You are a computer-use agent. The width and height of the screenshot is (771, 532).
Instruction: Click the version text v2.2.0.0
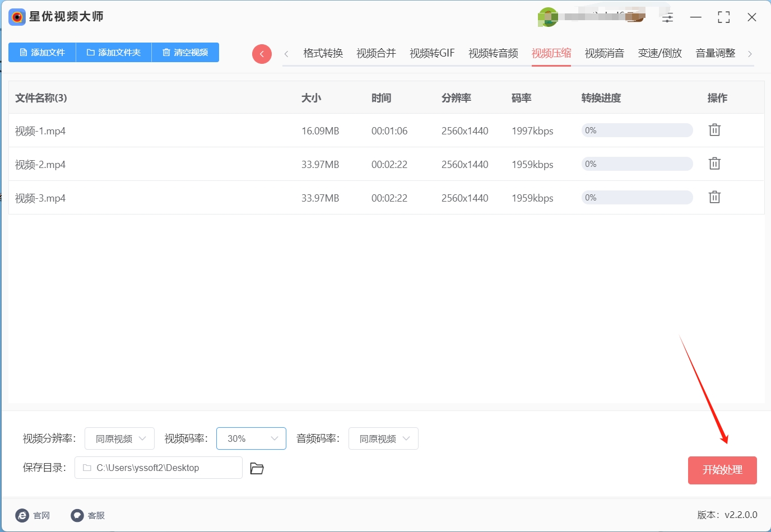click(741, 515)
